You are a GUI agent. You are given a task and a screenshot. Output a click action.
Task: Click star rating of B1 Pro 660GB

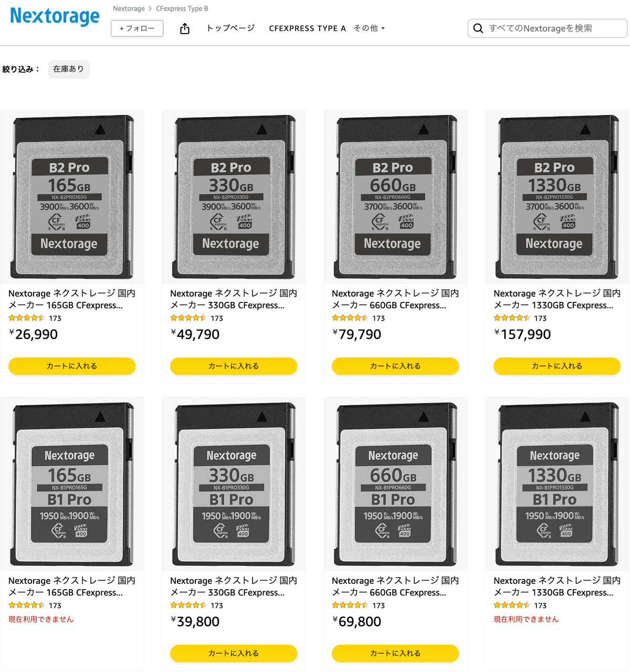350,605
